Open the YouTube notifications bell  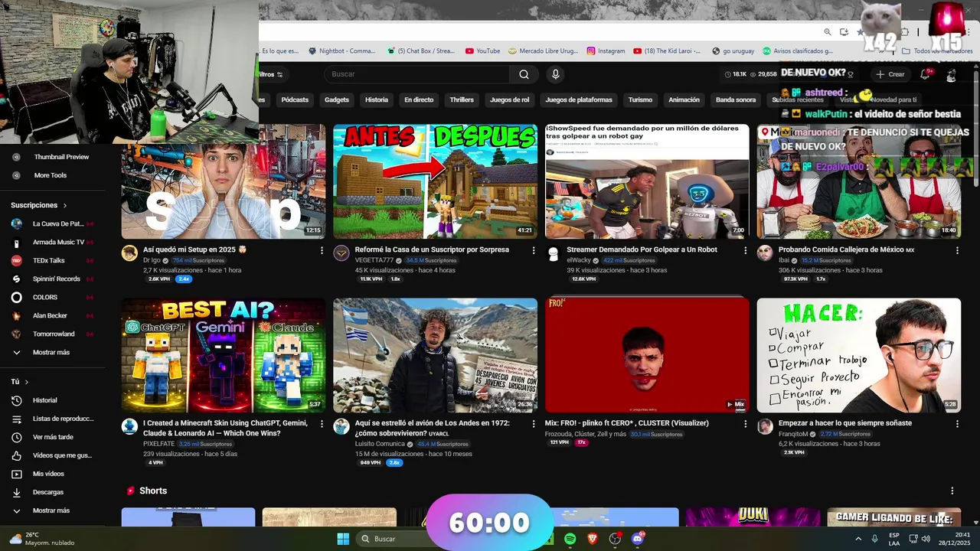925,74
